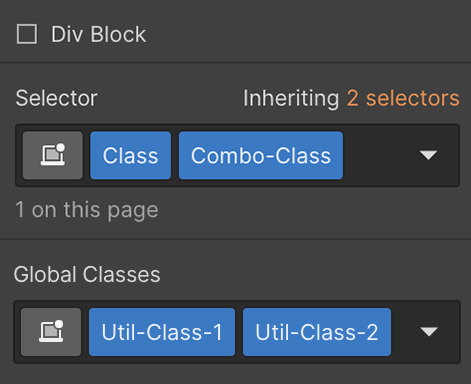Select the Class selector tag
The image size is (471, 384).
[x=130, y=155]
